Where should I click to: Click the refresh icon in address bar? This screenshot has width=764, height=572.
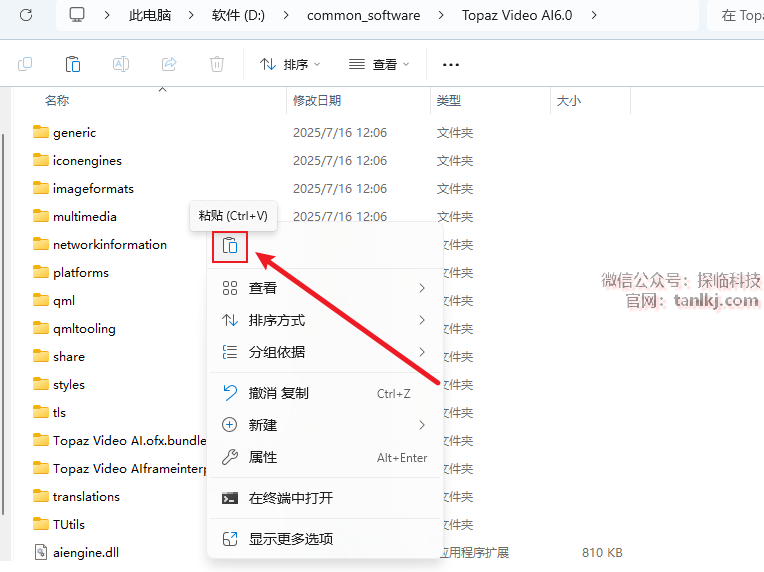click(26, 15)
